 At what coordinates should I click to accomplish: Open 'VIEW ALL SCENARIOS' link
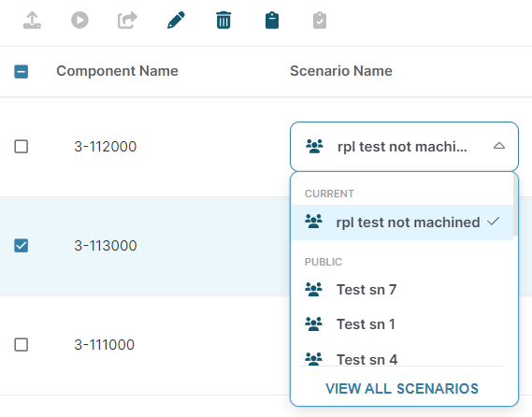[402, 389]
